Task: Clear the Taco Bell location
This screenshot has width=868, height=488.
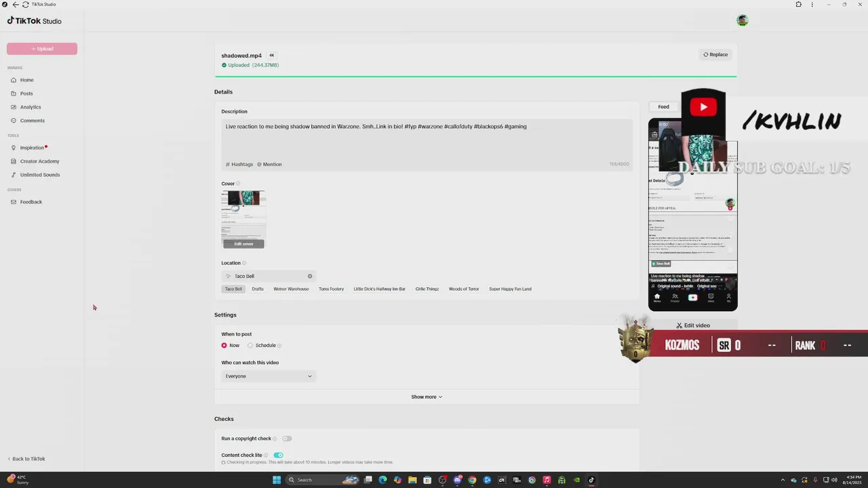Action: [x=310, y=276]
